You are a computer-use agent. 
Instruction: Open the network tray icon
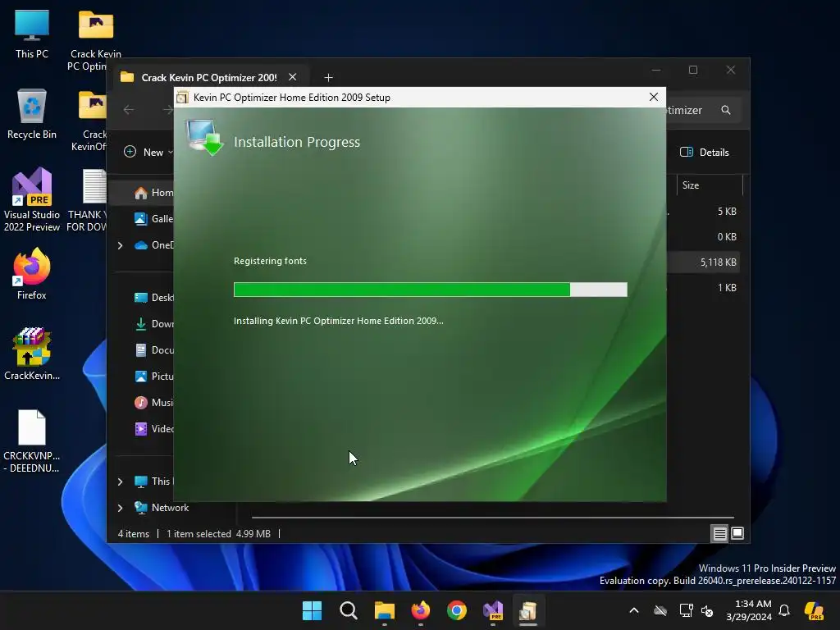(x=686, y=610)
